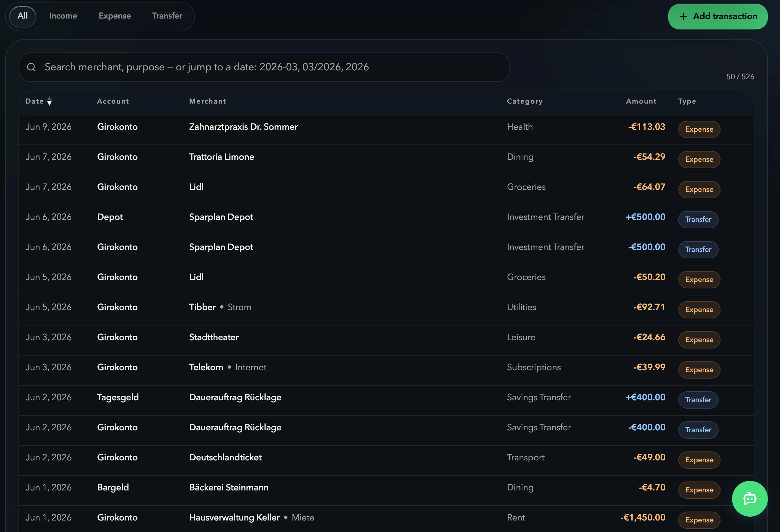Click the Leisure category cell
Image resolution: width=780 pixels, height=532 pixels.
(521, 337)
